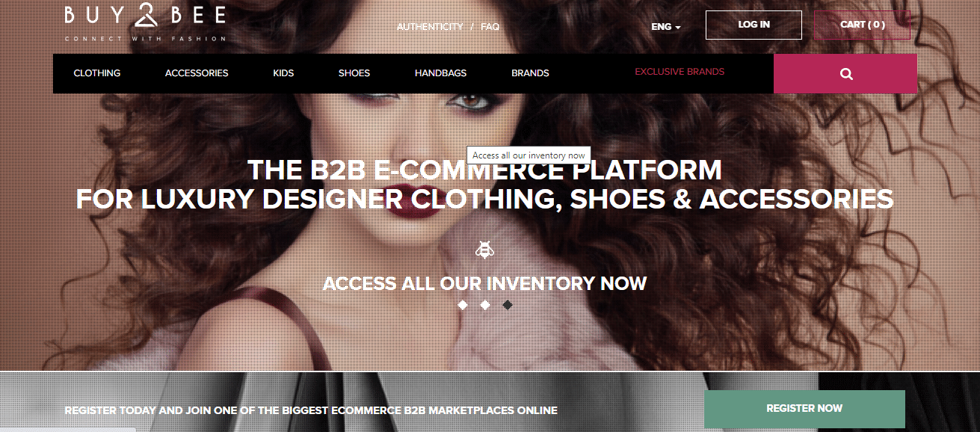Screen dimensions: 980x432
Task: Open the Accessories menu
Action: click(x=197, y=73)
